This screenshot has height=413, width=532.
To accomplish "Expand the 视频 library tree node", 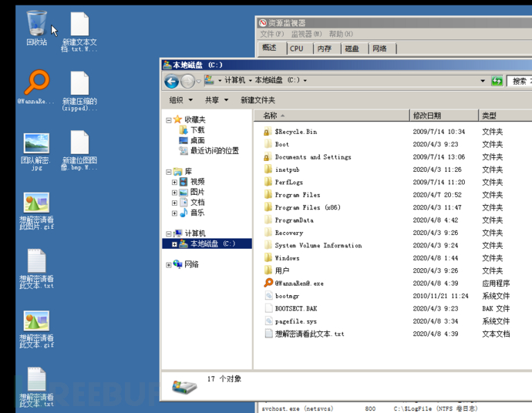I will pos(175,183).
